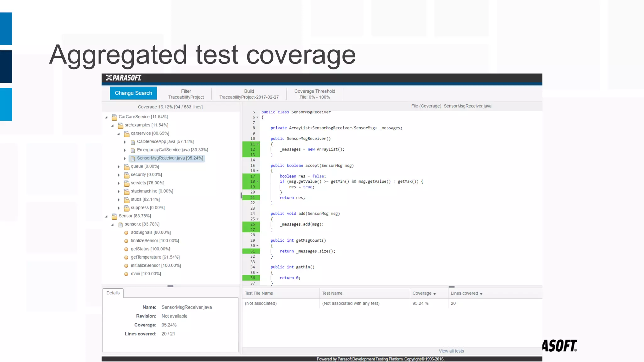Click the addSignals function icon
Image resolution: width=644 pixels, height=362 pixels.
(x=126, y=233)
